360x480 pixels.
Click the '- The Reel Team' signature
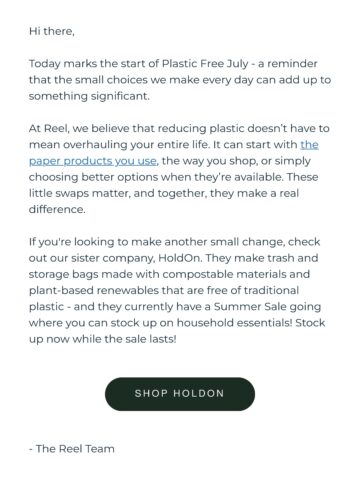pyautogui.click(x=72, y=449)
